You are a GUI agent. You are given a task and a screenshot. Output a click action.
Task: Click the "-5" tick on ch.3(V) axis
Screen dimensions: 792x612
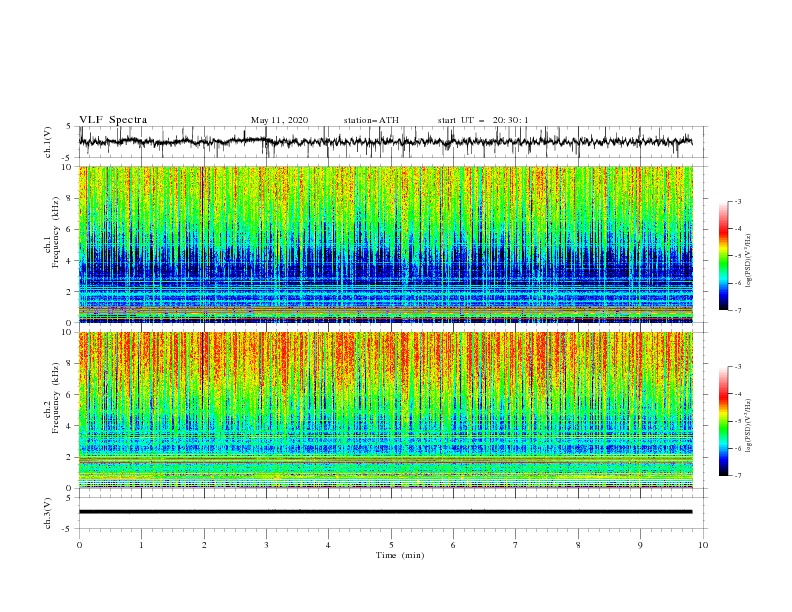click(x=68, y=529)
